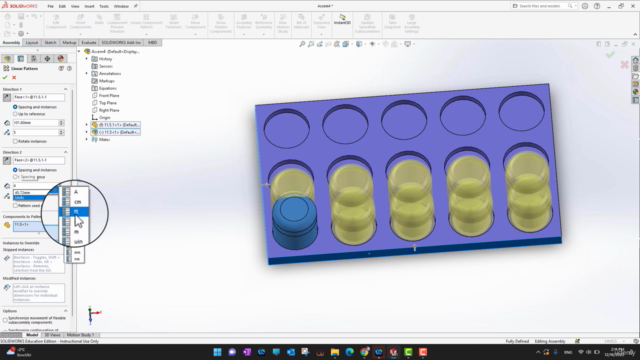Click the Options gear icon
The image size is (640, 360).
pyautogui.click(x=21, y=33)
